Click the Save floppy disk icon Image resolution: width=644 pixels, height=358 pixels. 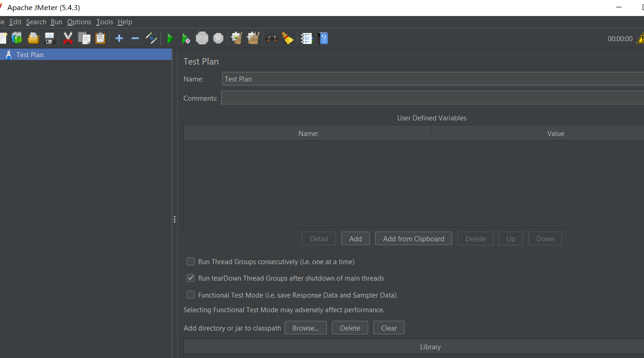coord(49,38)
